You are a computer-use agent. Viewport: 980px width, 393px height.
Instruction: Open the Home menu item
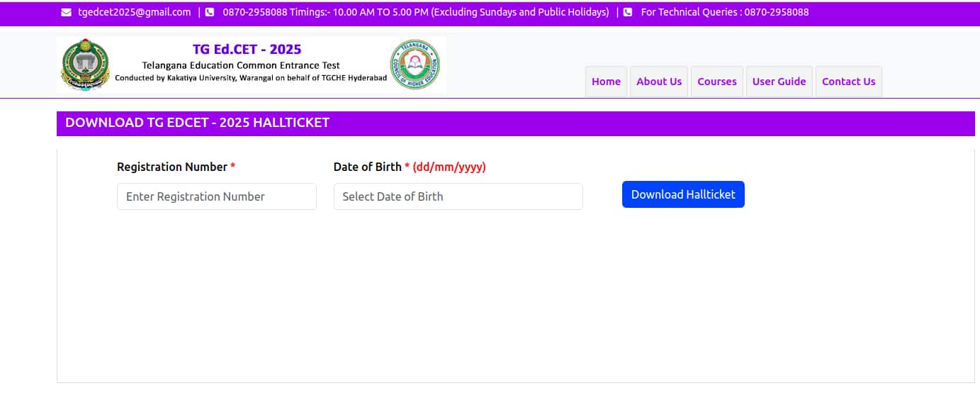[606, 82]
